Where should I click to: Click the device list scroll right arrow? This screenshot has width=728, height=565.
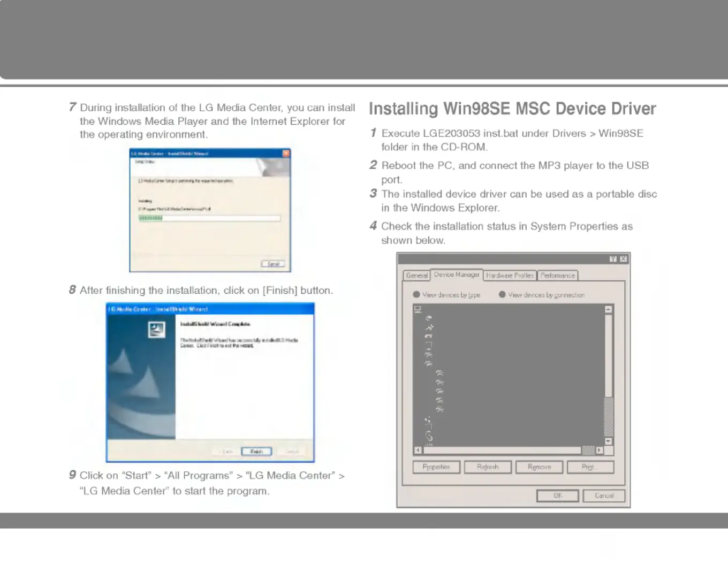(600, 451)
